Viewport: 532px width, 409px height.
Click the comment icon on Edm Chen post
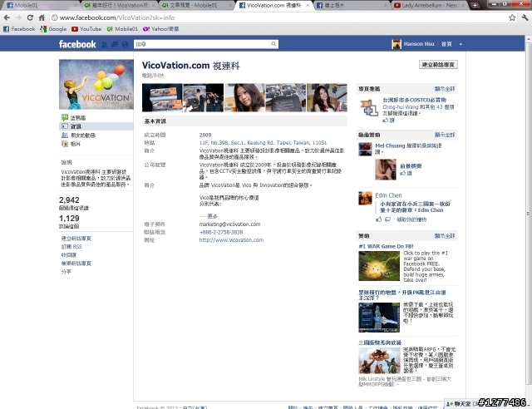[388, 219]
